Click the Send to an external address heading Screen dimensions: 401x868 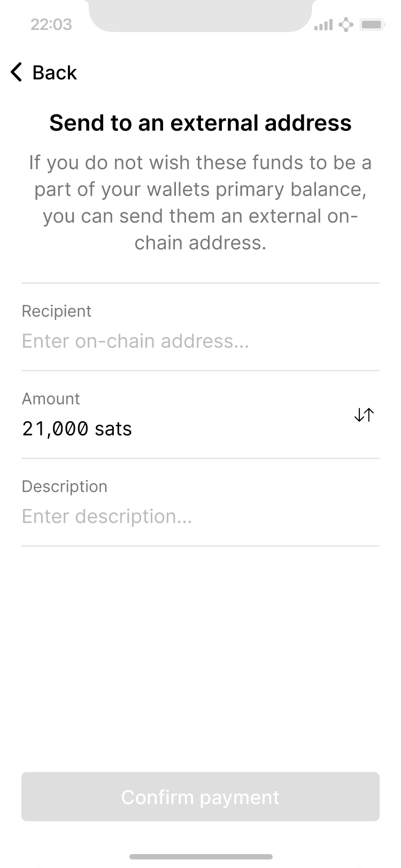[x=200, y=123]
